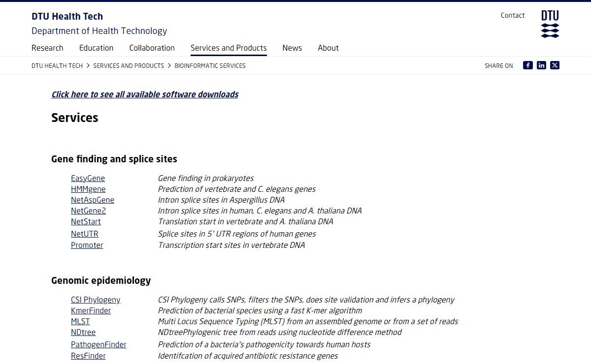
Task: Open Department of Health Technology link
Action: coord(99,31)
